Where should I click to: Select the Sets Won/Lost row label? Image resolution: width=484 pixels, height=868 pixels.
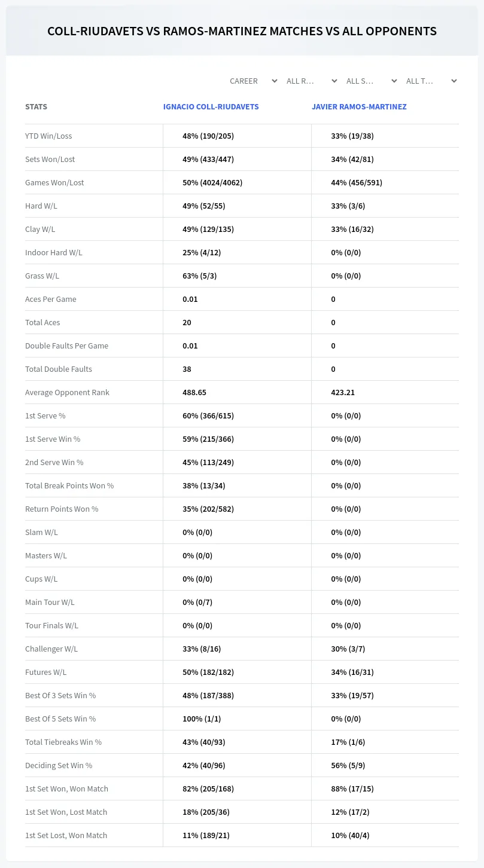tap(50, 159)
